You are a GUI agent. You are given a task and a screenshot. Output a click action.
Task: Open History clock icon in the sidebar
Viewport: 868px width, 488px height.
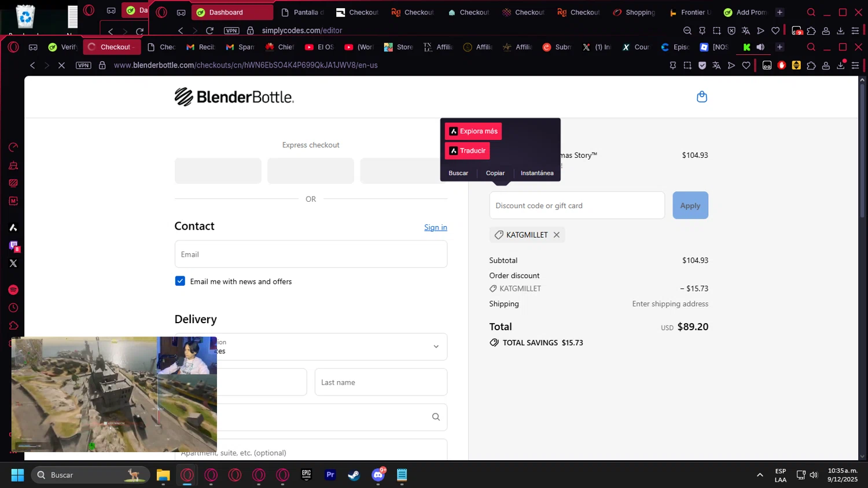pyautogui.click(x=13, y=308)
